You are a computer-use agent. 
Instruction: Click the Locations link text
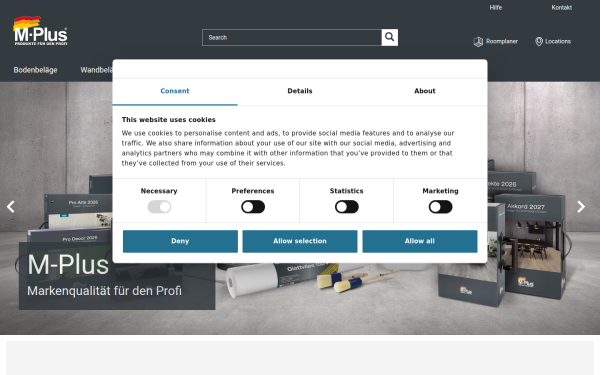(558, 41)
